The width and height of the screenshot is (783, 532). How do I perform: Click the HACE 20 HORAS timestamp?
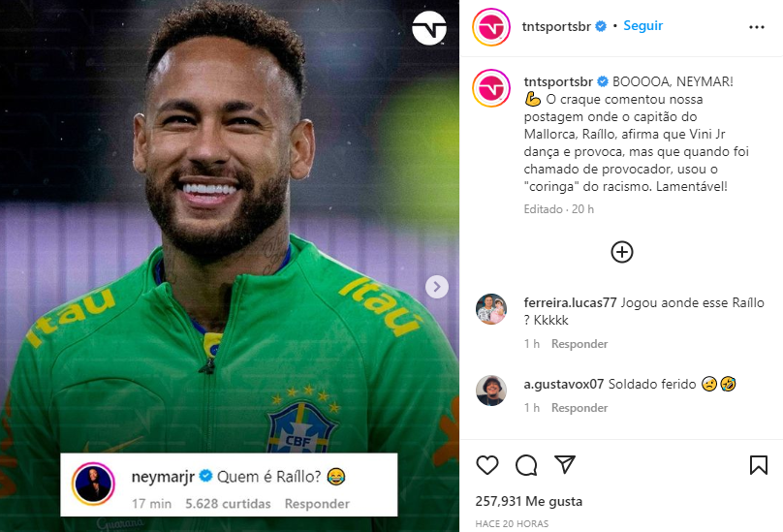click(511, 523)
